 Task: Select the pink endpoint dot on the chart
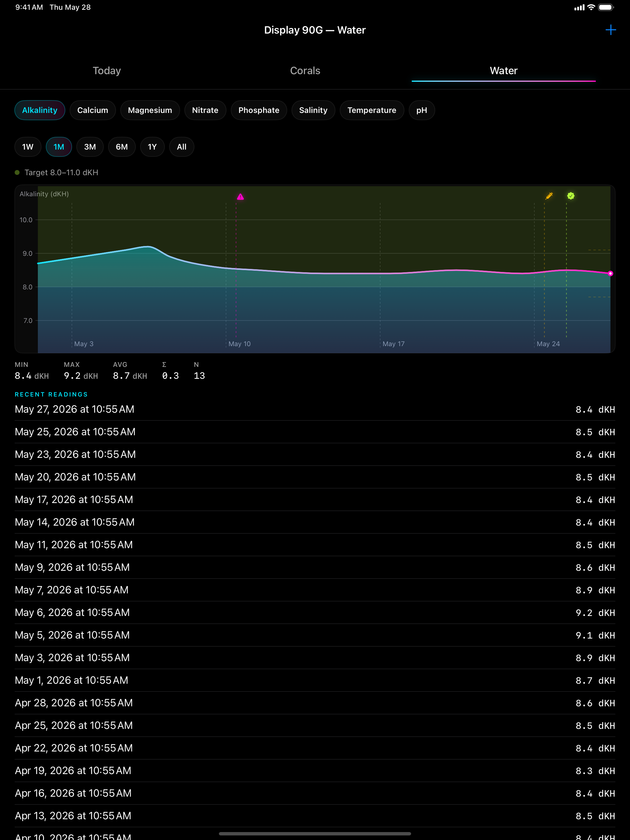[x=610, y=273]
